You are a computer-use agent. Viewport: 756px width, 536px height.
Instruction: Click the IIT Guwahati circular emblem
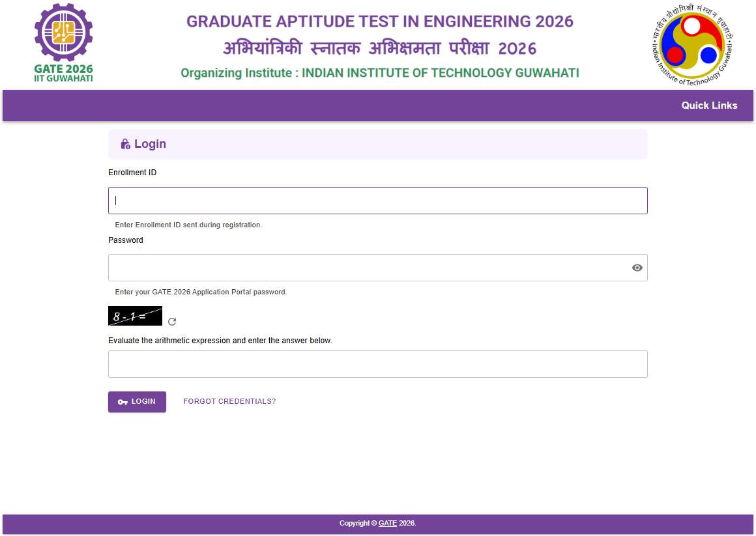pos(692,44)
